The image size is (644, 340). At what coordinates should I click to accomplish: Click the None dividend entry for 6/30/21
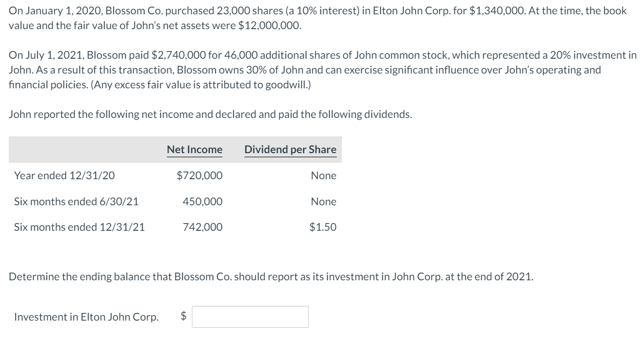point(324,201)
